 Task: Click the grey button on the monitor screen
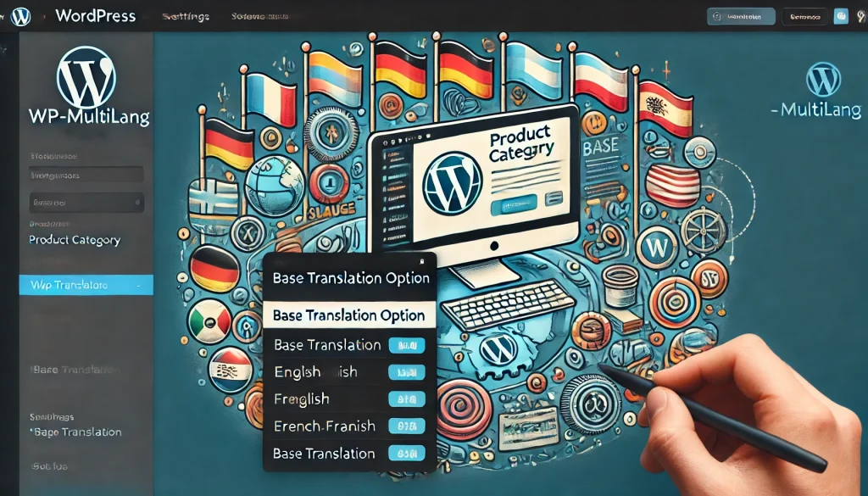click(554, 198)
